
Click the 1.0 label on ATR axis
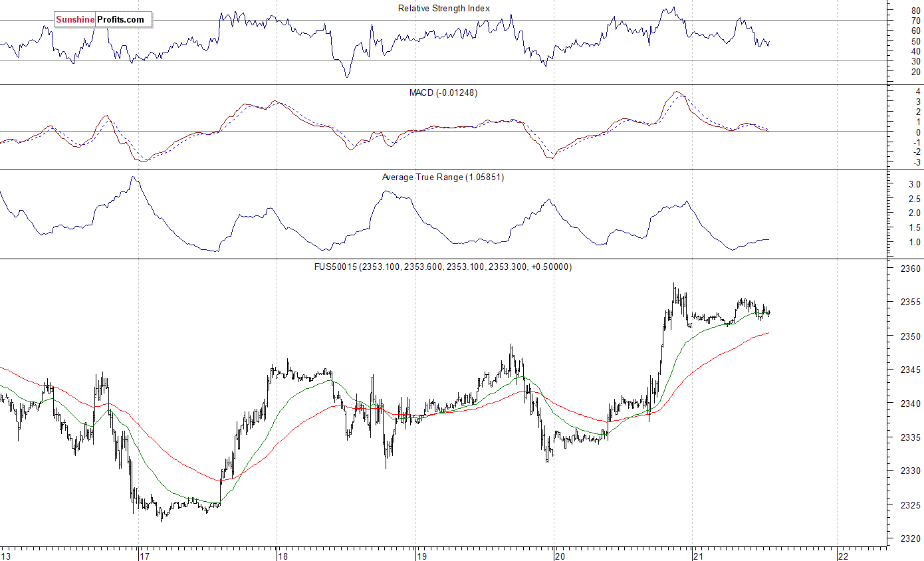coord(914,243)
